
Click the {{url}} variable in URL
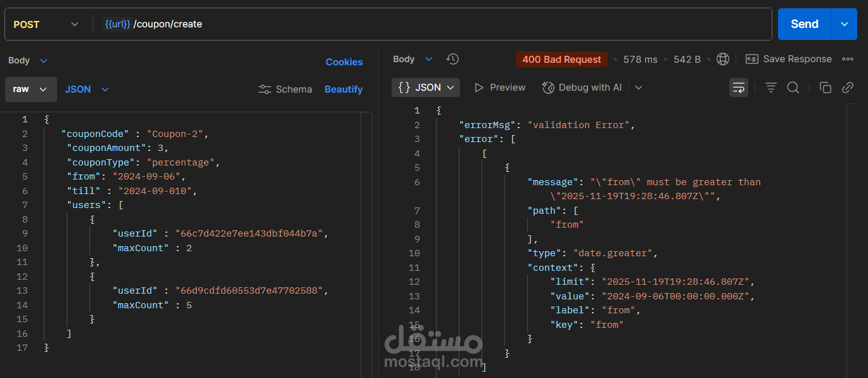tap(118, 24)
